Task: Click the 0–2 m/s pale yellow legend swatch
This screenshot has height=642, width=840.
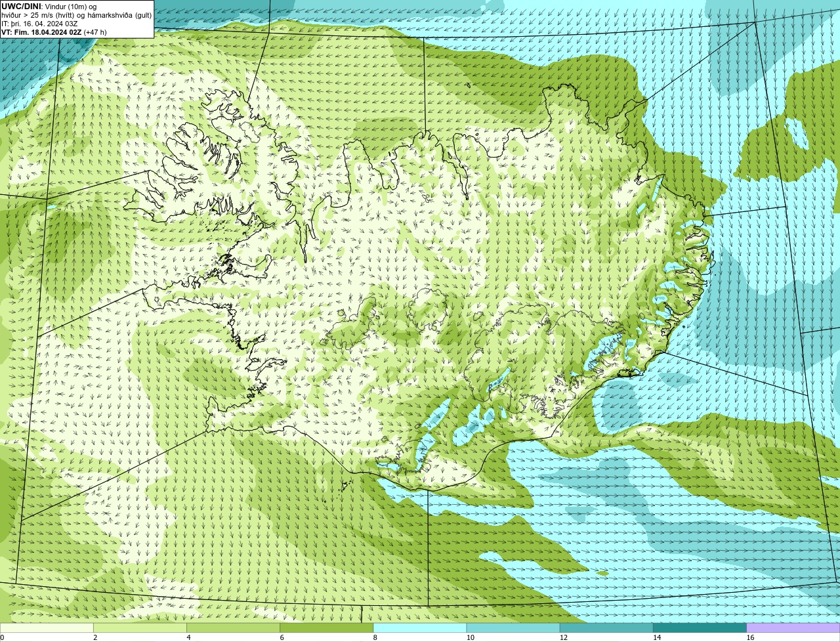Action: coord(47,628)
